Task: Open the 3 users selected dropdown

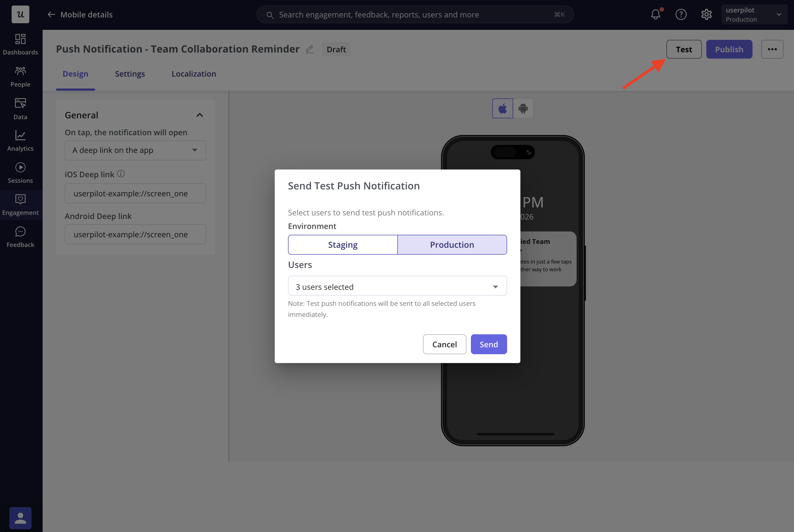Action: 397,286
